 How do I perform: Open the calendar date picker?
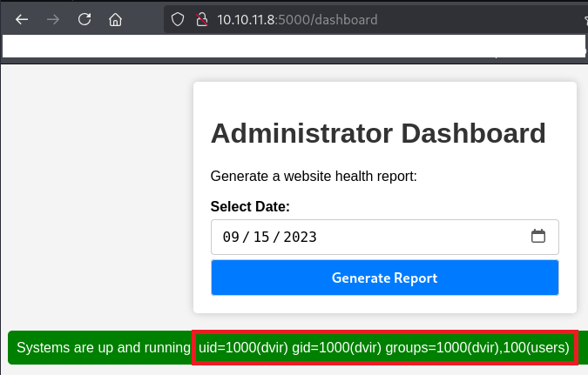[x=538, y=236]
